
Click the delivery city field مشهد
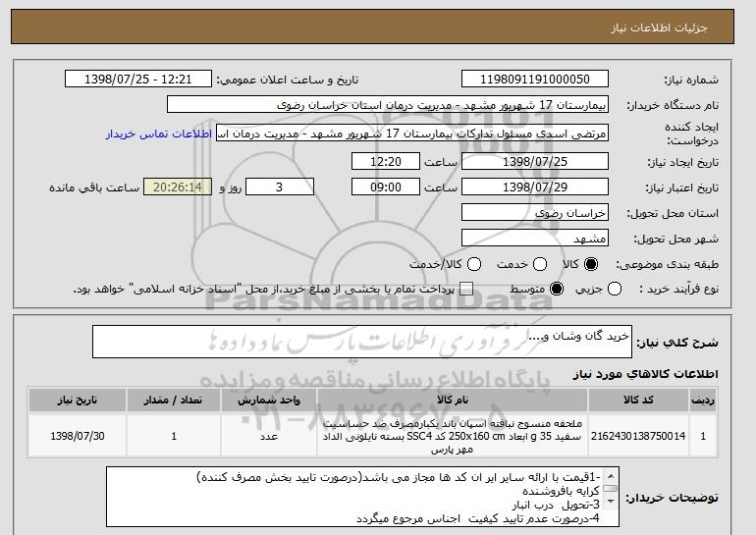coord(535,239)
